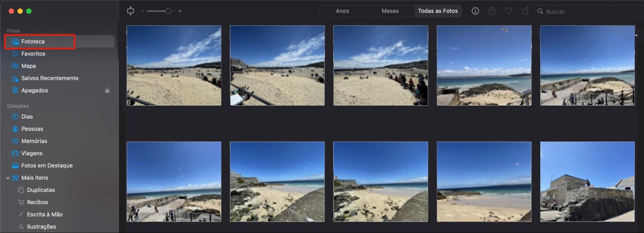Image resolution: width=644 pixels, height=233 pixels.
Task: Click the magnifier icon in search field
Action: [540, 11]
